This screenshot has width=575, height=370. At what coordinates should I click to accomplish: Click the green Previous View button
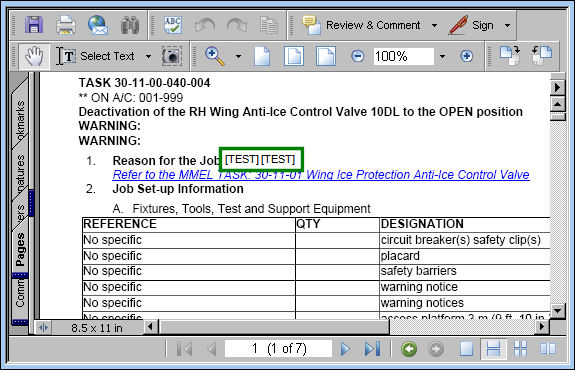tap(409, 349)
